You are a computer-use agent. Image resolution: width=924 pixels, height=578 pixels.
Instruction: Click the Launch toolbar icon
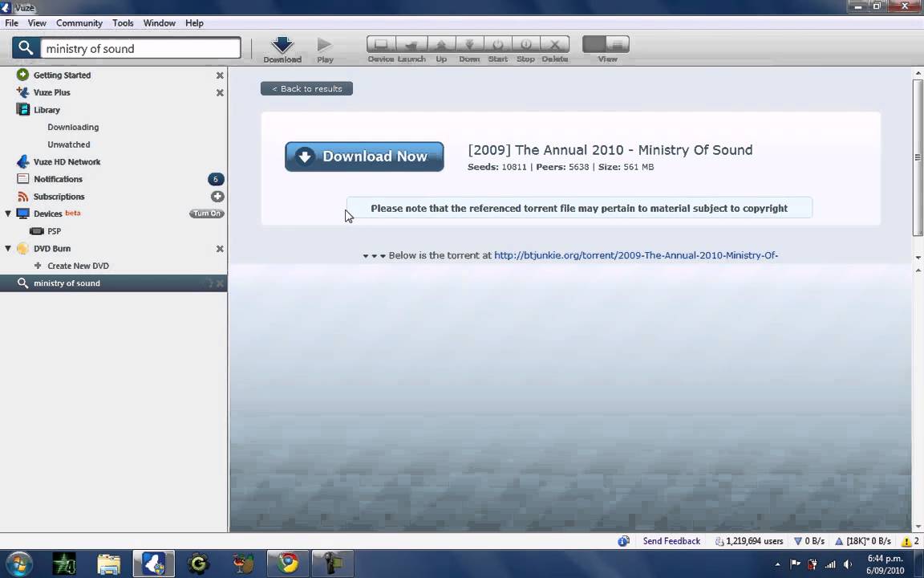point(411,44)
